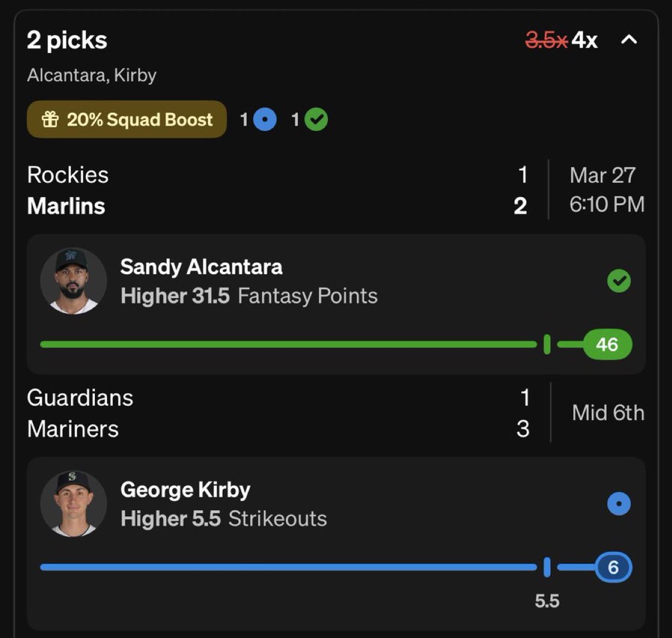Click Kirby's strikeout count bubble showing 6
672x638 pixels.
pos(613,568)
